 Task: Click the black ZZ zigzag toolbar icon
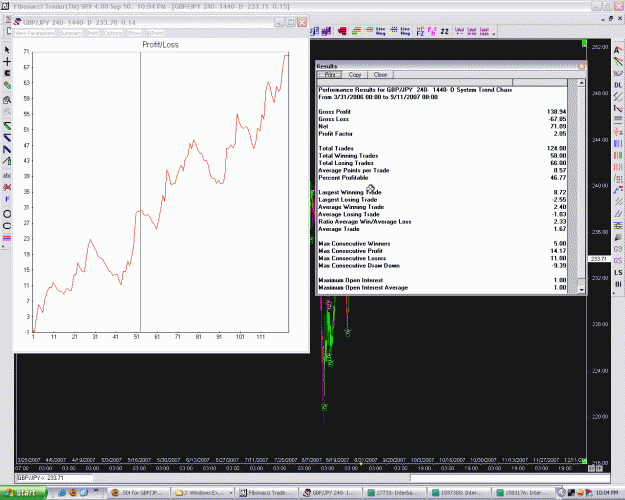pyautogui.click(x=444, y=31)
